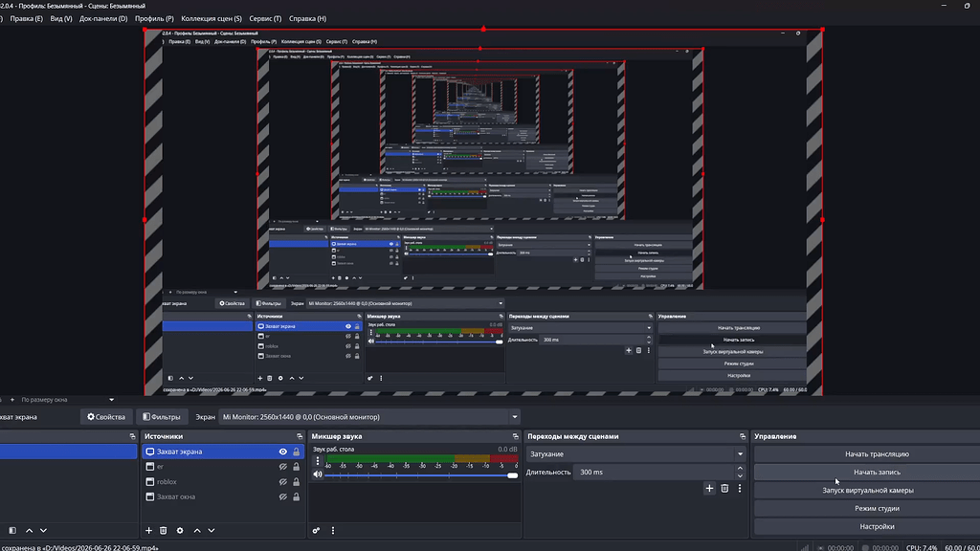Open the Профиль (P) menu

pos(154,19)
